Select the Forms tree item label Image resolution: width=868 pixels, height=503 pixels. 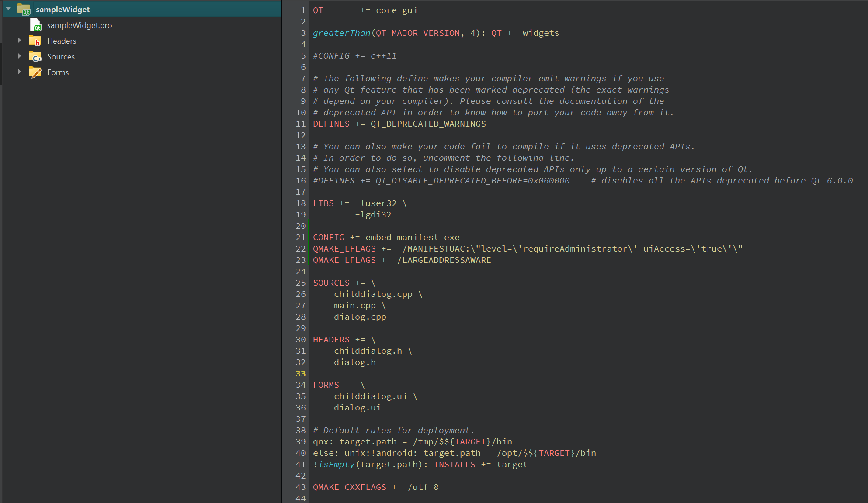[x=58, y=72]
